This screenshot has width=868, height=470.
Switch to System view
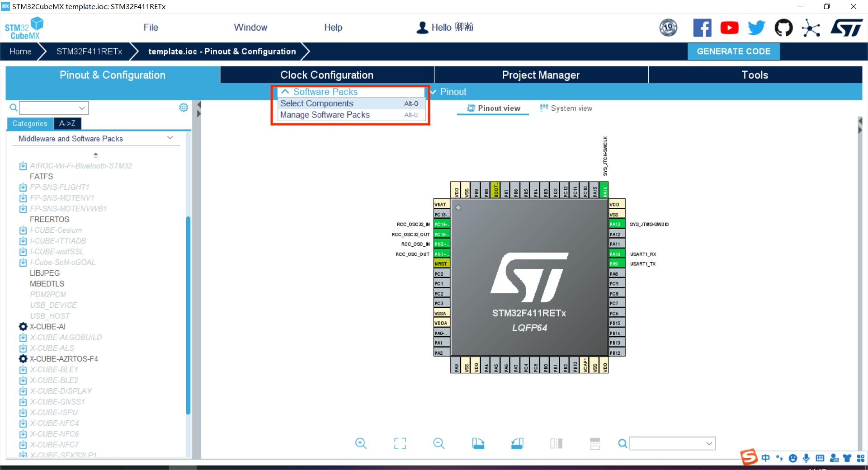pos(566,108)
